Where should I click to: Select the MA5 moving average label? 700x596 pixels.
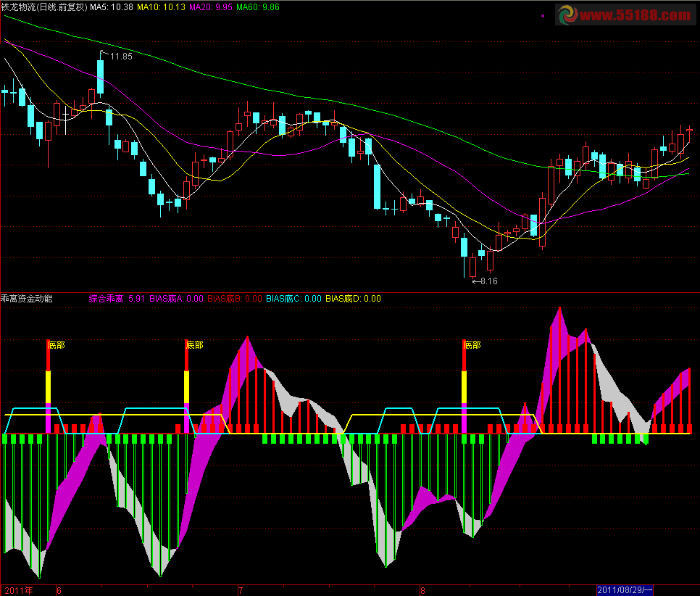pos(111,7)
